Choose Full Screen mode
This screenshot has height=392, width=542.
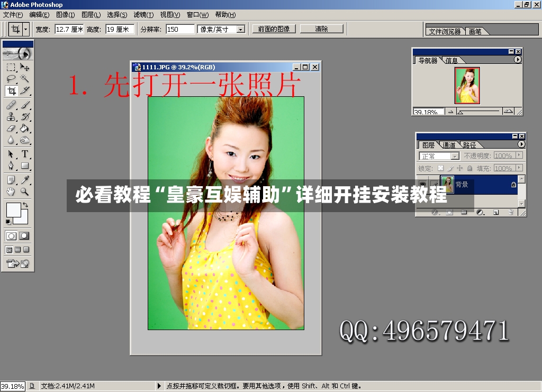(26, 249)
